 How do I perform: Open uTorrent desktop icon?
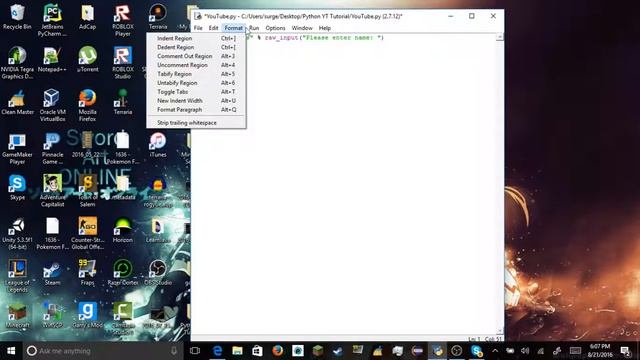87,60
